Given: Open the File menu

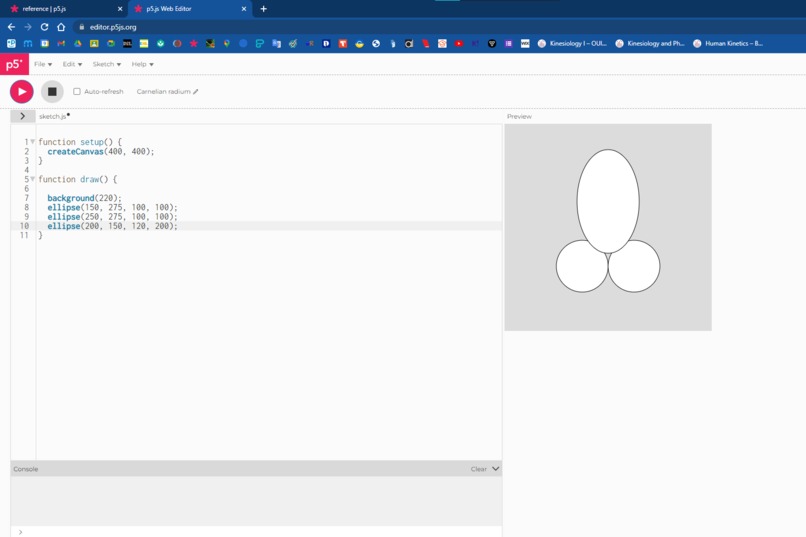Looking at the screenshot, I should pyautogui.click(x=43, y=64).
